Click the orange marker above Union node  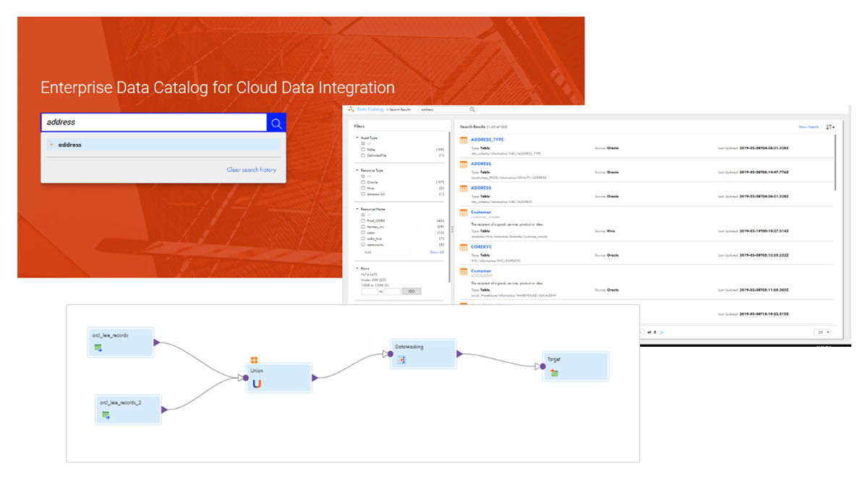tap(255, 360)
